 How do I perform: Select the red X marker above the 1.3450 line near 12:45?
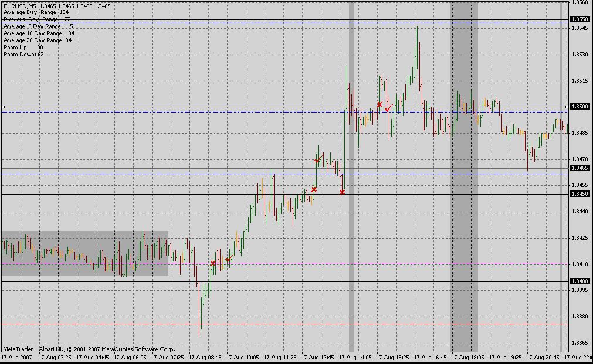314,189
